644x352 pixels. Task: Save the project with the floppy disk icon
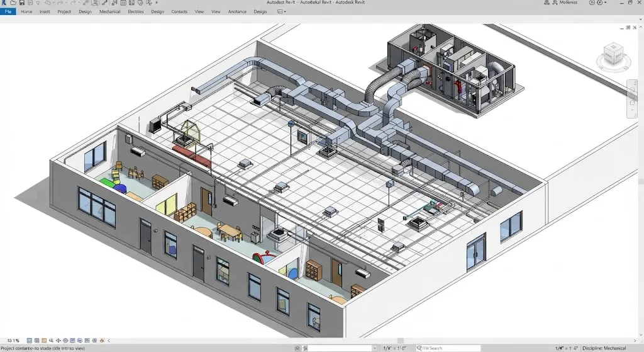pyautogui.click(x=22, y=3)
